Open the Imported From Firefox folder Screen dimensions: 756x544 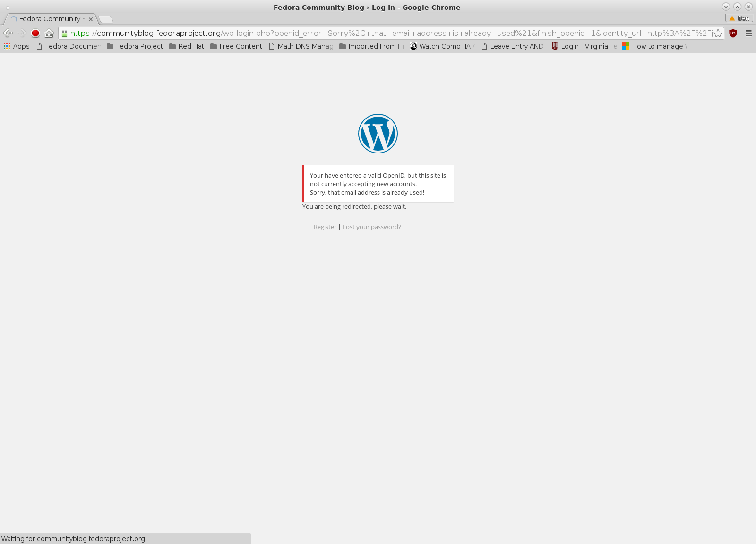[372, 46]
